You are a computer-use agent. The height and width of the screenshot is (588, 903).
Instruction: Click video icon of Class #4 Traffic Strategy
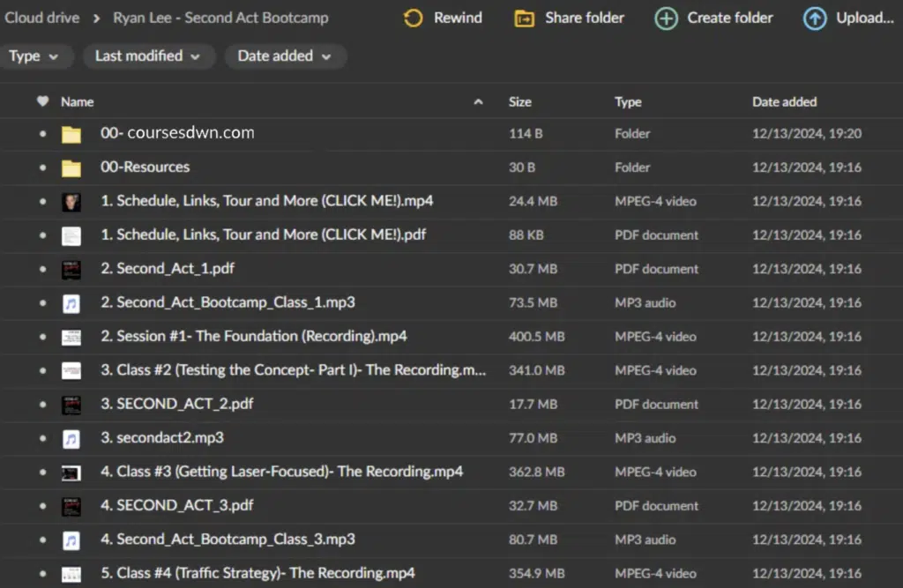[71, 574]
